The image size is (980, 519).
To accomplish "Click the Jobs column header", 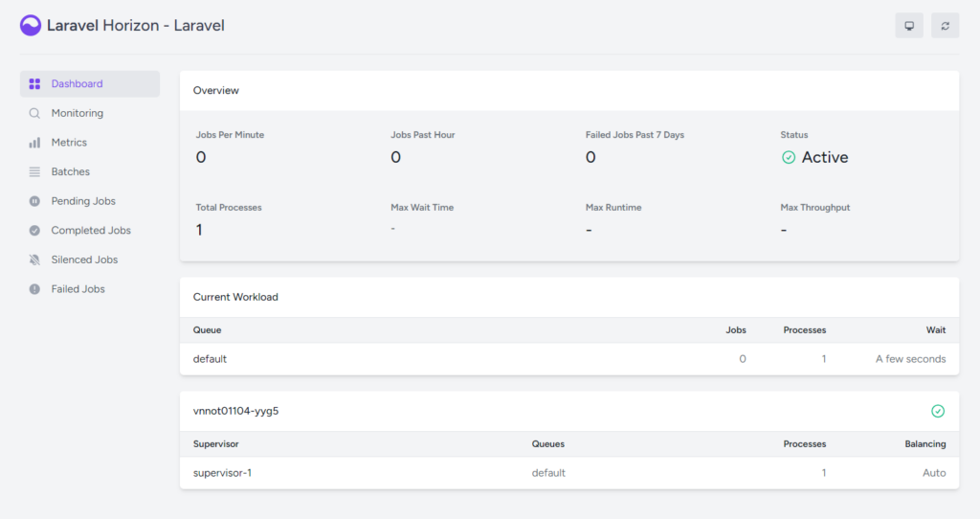I will 736,330.
